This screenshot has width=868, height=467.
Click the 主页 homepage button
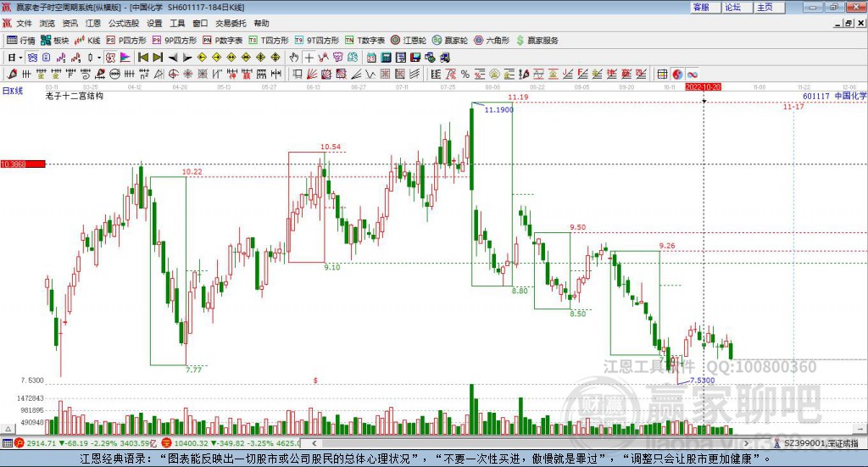769,7
